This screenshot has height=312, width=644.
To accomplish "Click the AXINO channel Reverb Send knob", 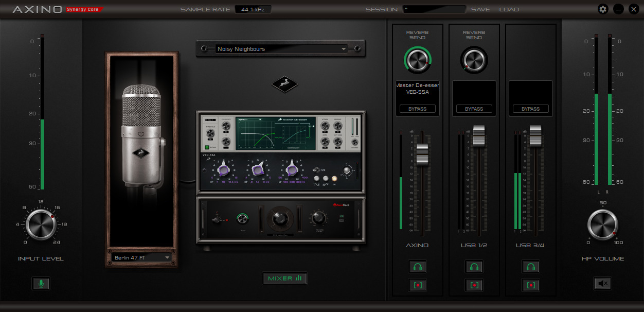I will click(418, 60).
